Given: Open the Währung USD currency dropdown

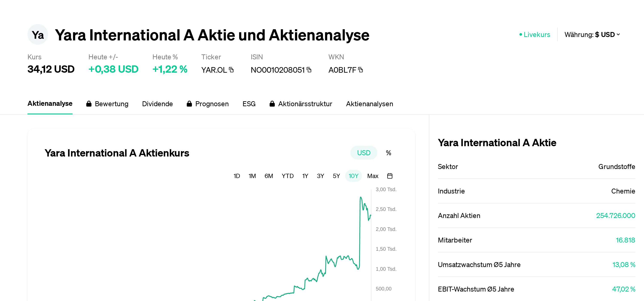Looking at the screenshot, I should pyautogui.click(x=592, y=35).
